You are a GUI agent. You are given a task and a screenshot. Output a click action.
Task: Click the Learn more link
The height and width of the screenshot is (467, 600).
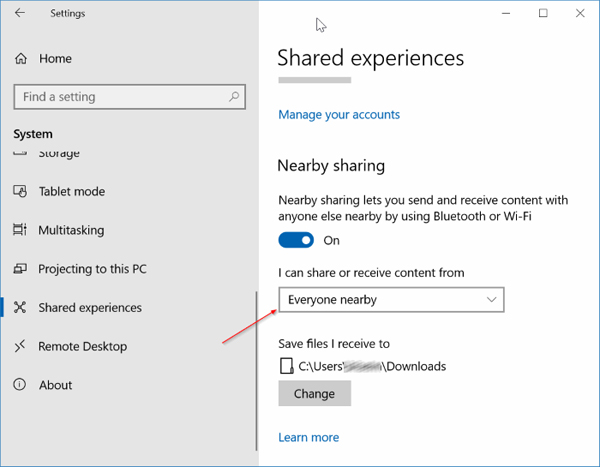pyautogui.click(x=308, y=437)
